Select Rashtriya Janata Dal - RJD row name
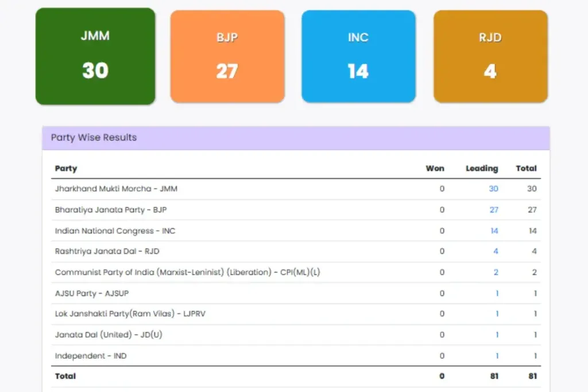Viewport: 588px width, 392px height. (x=107, y=251)
